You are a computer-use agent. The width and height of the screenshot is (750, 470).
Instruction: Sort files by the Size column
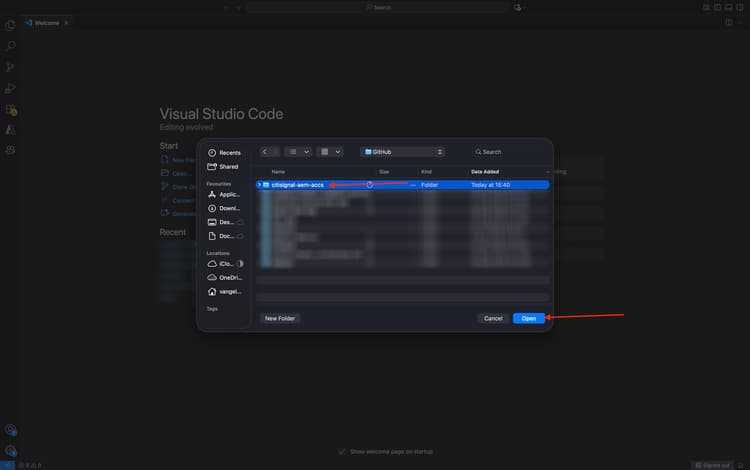click(x=384, y=172)
